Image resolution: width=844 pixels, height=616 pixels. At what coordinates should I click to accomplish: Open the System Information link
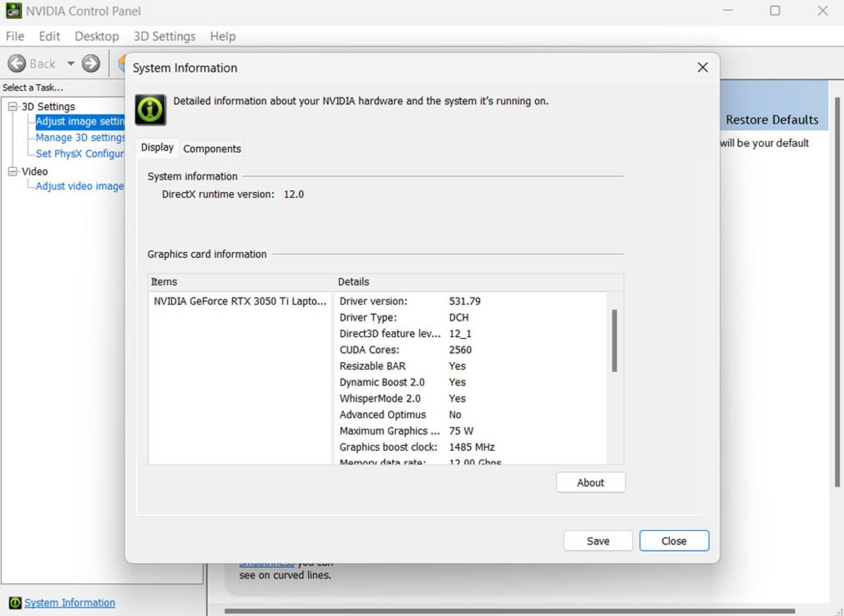click(70, 603)
